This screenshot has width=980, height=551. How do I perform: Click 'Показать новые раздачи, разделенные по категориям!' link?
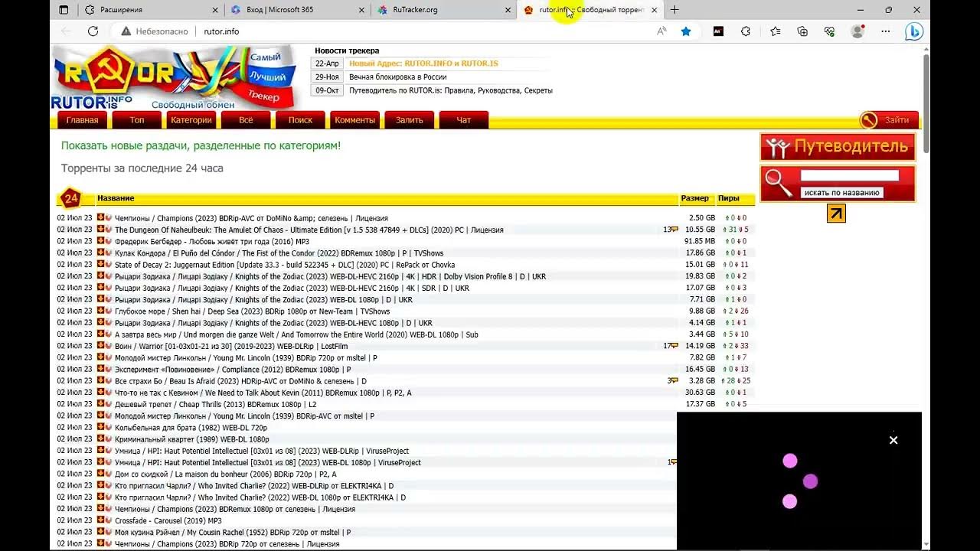[201, 145]
